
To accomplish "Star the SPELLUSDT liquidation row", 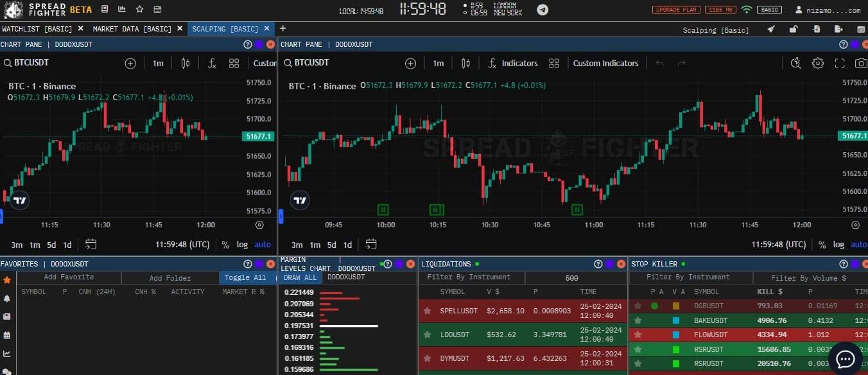I will click(x=427, y=311).
